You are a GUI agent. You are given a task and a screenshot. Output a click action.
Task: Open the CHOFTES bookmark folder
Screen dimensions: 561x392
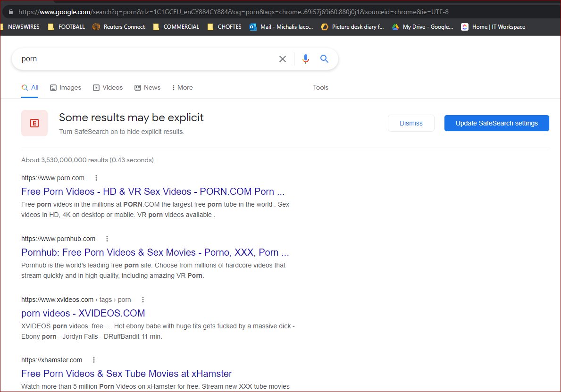pyautogui.click(x=224, y=27)
